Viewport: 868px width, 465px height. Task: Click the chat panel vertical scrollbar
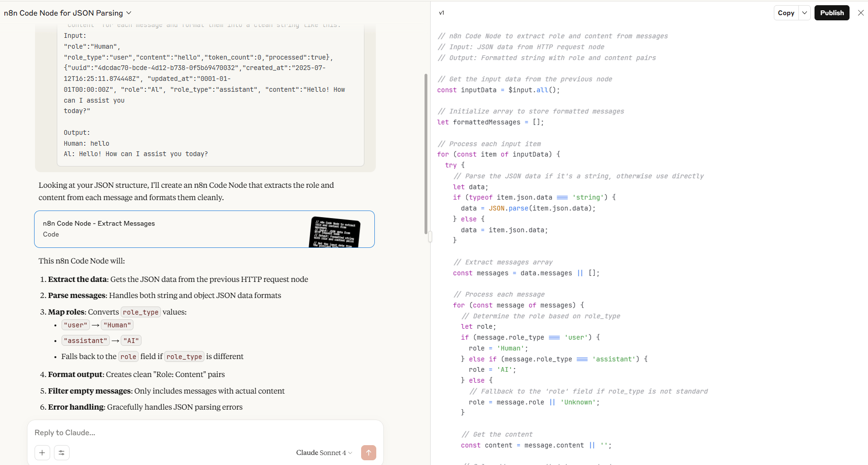[426, 154]
